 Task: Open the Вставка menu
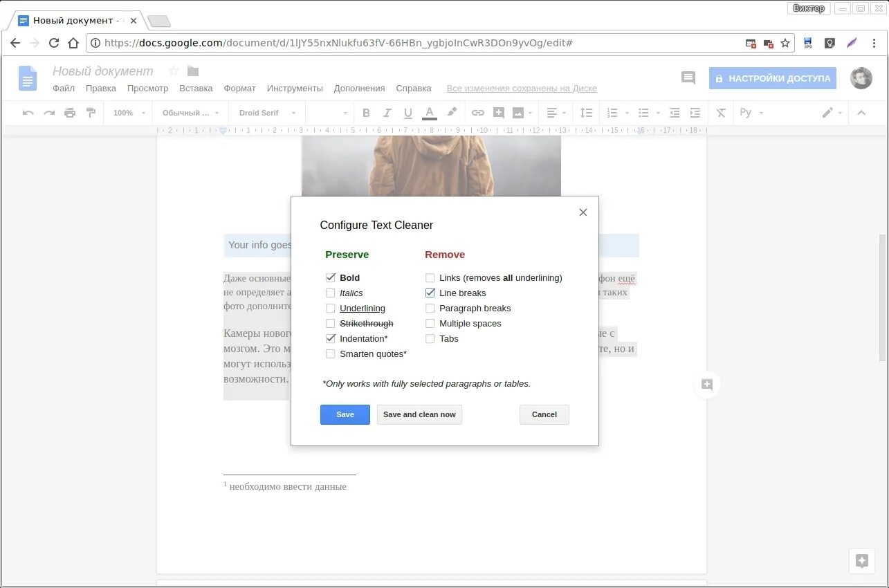pos(196,89)
